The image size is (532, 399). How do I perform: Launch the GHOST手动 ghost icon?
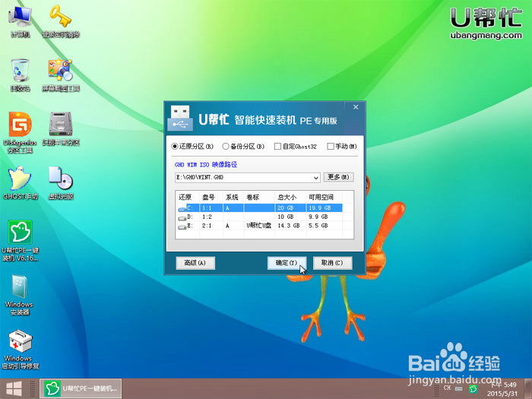click(20, 182)
